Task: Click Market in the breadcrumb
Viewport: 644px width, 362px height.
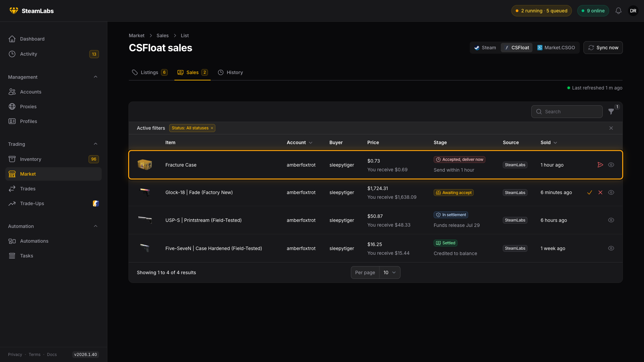Action: click(137, 36)
